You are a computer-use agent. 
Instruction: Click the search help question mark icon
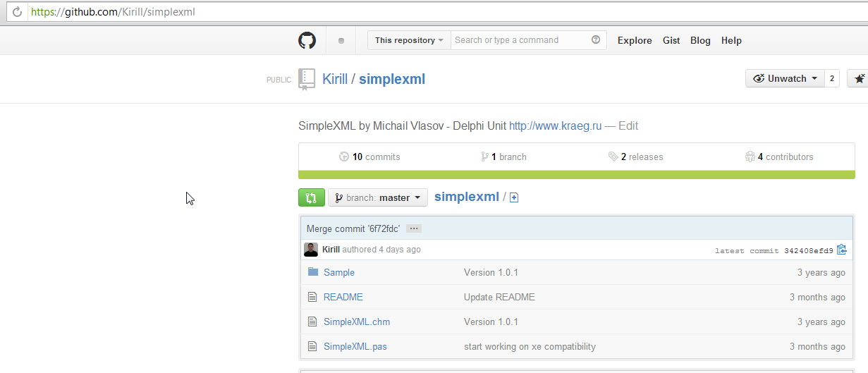596,40
